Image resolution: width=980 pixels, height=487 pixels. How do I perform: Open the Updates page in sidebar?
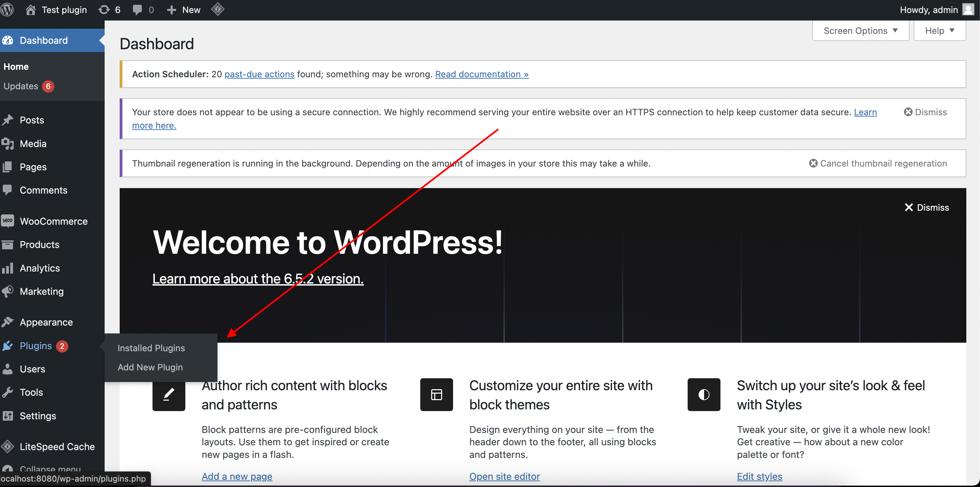tap(21, 87)
